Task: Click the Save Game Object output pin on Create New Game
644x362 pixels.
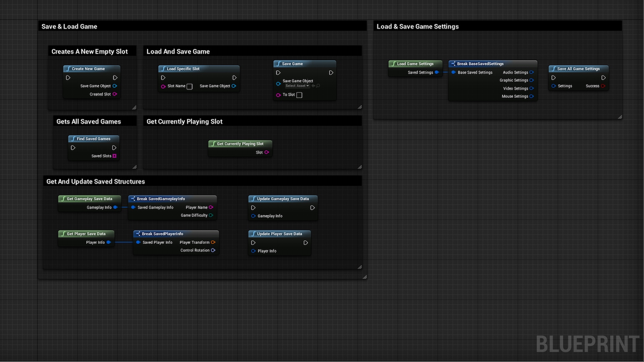Action: coord(115,86)
